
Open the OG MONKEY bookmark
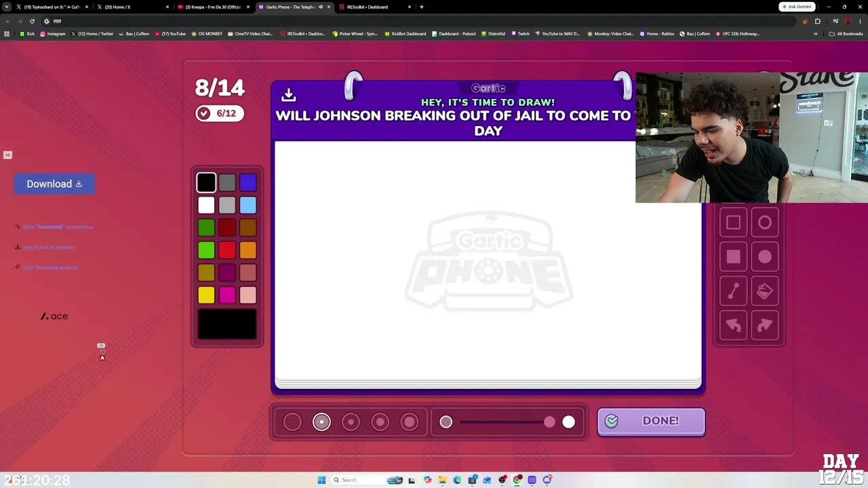pos(207,34)
